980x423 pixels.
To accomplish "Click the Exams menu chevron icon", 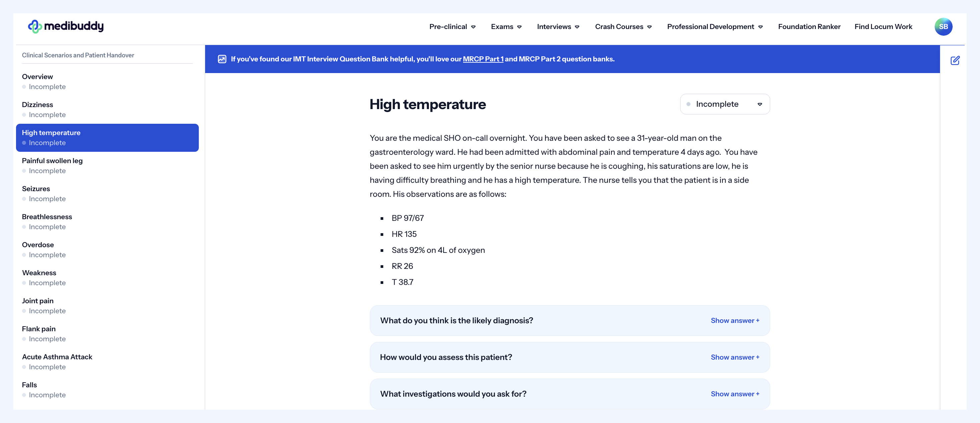I will (x=519, y=27).
